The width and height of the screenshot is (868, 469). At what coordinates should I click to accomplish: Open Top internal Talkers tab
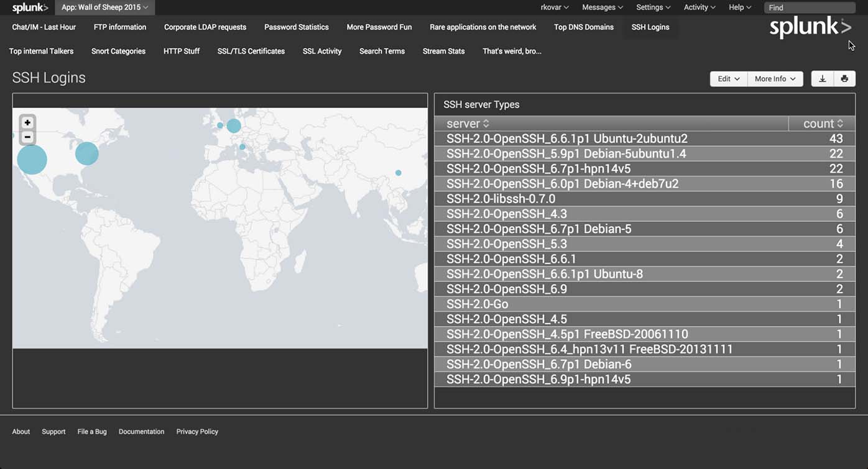click(x=41, y=52)
